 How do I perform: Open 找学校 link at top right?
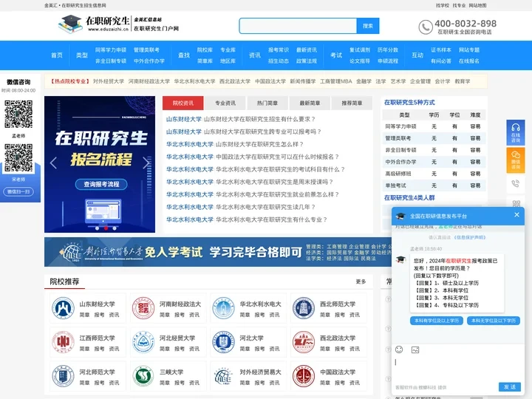[443, 5]
